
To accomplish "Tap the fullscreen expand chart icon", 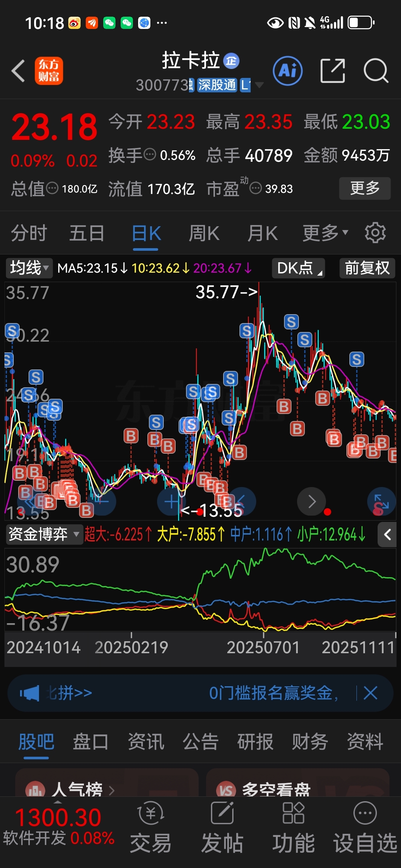I will 381,502.
